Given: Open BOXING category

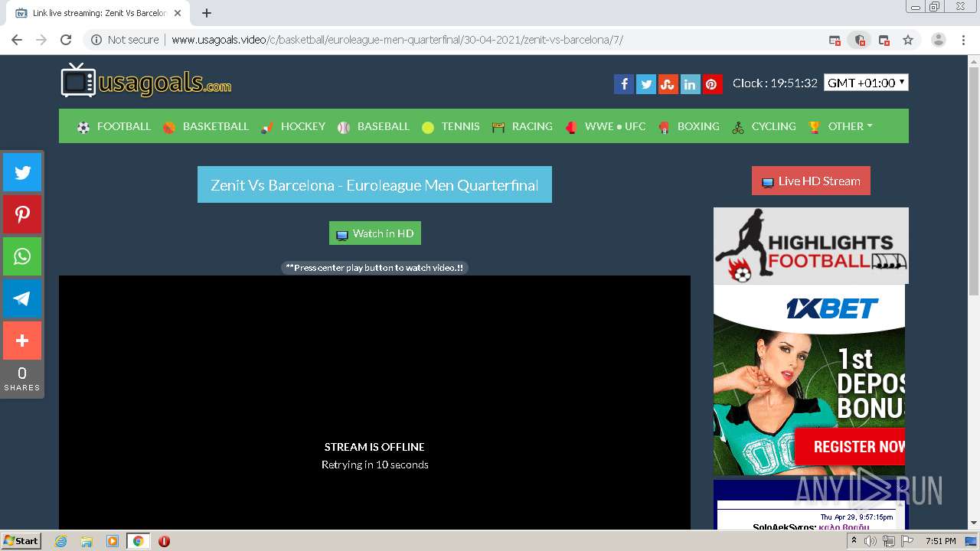Looking at the screenshot, I should [x=688, y=126].
